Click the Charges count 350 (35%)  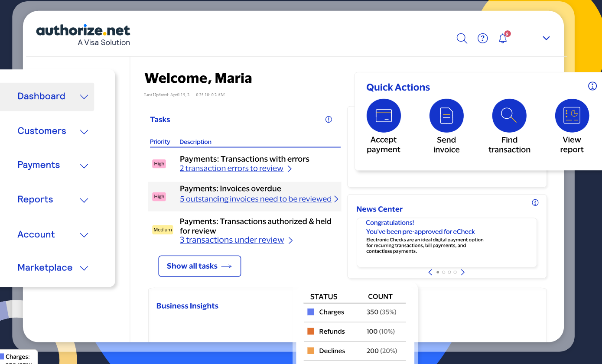pos(381,312)
